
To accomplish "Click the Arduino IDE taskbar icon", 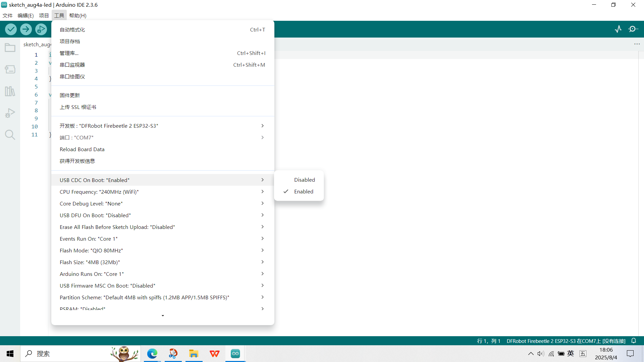I will tap(235, 354).
